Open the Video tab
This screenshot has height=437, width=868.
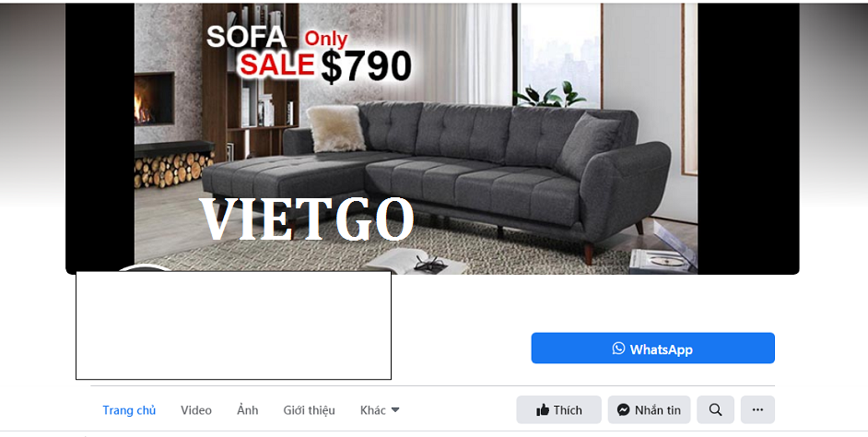coord(196,410)
